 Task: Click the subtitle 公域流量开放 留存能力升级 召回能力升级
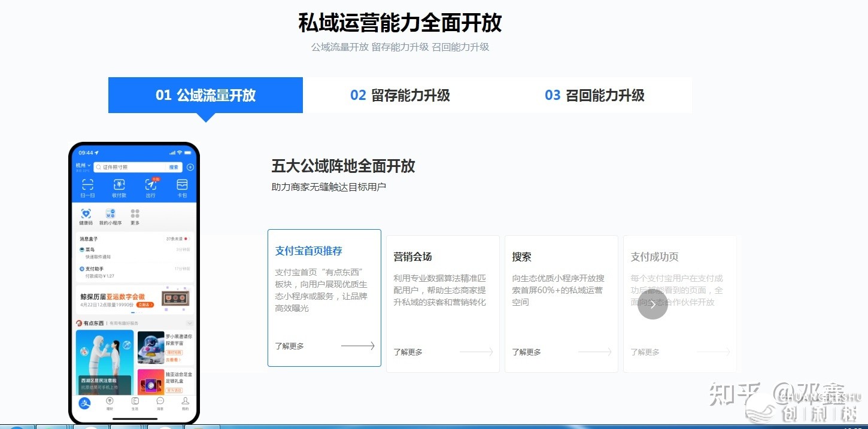pos(400,47)
